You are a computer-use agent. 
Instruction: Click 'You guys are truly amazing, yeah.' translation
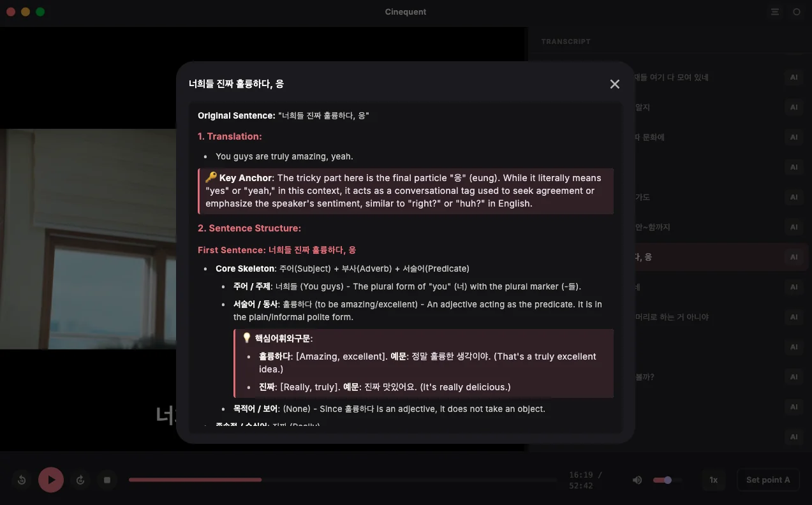coord(284,156)
